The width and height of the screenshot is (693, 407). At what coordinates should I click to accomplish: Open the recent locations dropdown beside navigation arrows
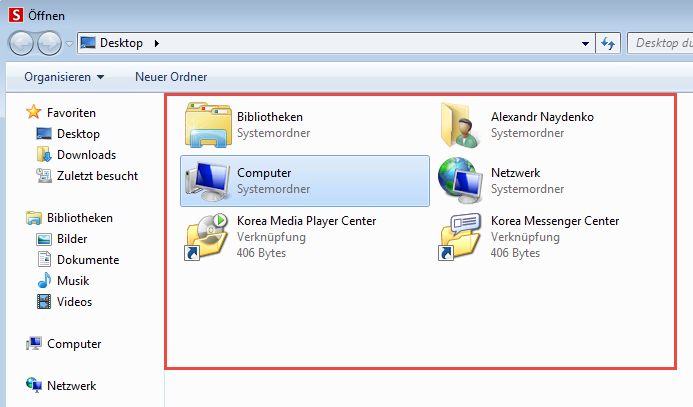[x=69, y=44]
